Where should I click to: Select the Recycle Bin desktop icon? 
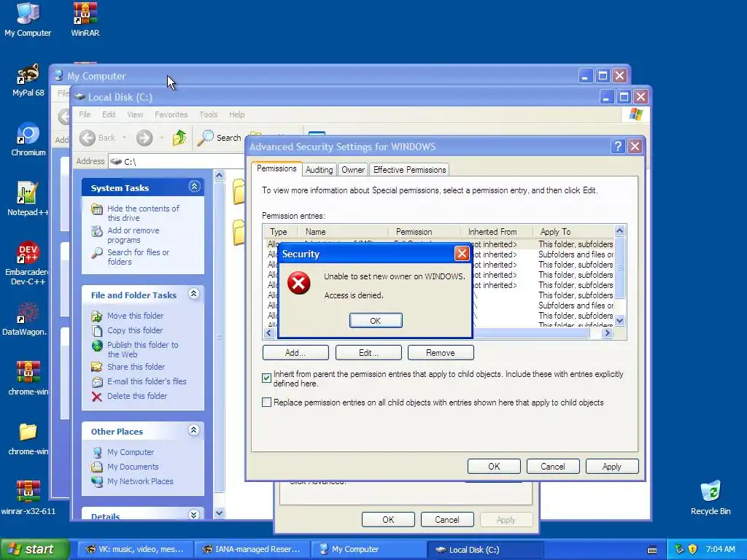[x=711, y=497]
